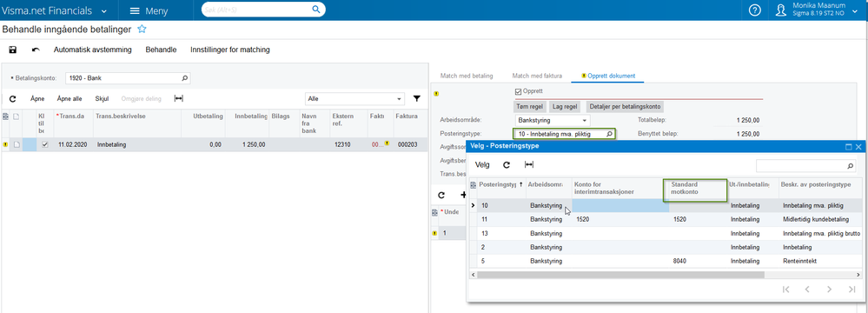Add page to favorites with star icon
868x313 pixels.
[x=142, y=29]
